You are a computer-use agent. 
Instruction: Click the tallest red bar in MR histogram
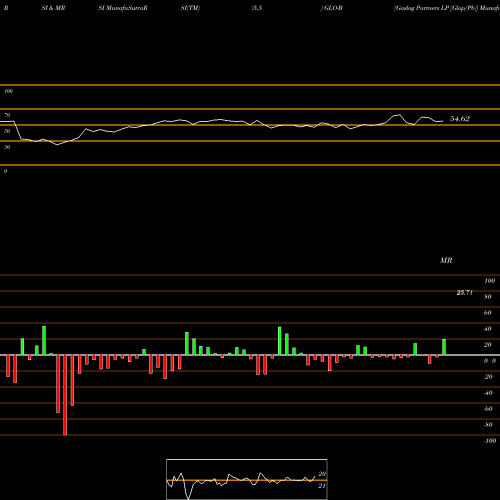point(65,395)
